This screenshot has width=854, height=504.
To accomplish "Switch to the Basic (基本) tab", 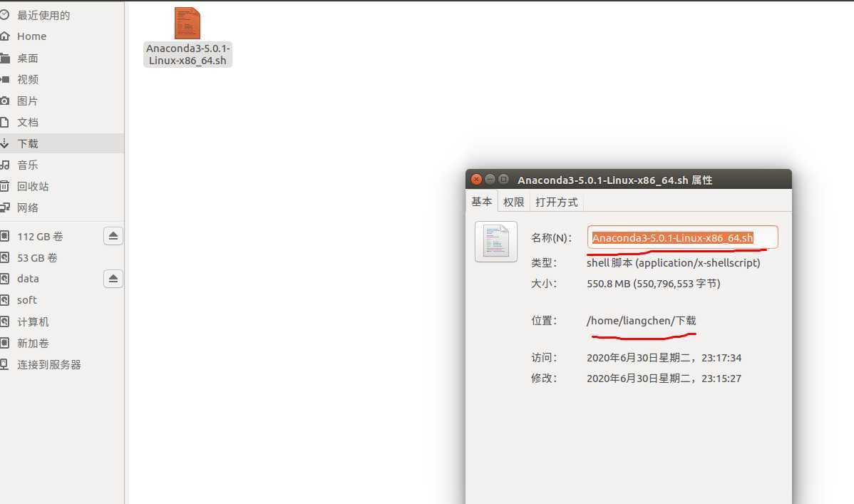I will pos(481,202).
